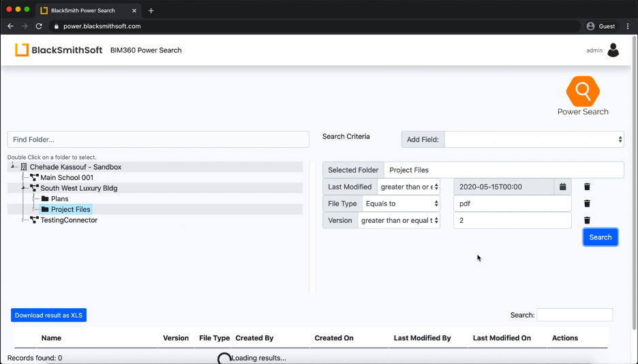Open the File Type operator dropdown
Image resolution: width=638 pixels, height=364 pixels.
[x=401, y=203]
